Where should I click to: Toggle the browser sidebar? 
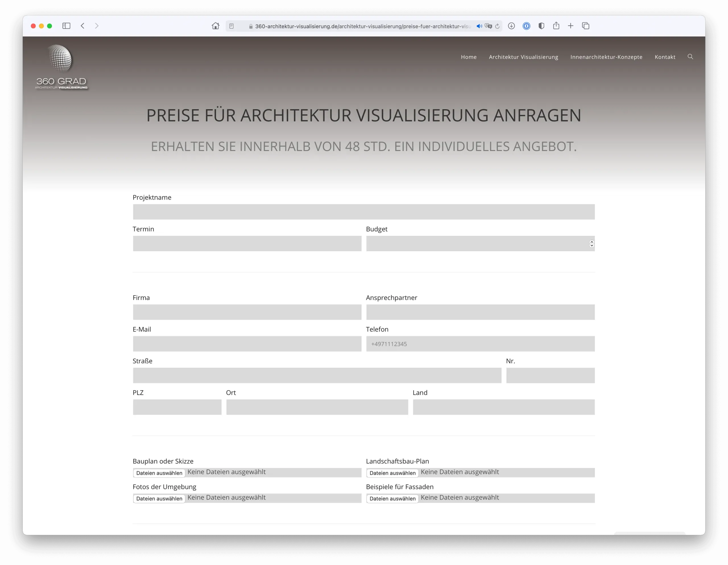click(x=66, y=26)
